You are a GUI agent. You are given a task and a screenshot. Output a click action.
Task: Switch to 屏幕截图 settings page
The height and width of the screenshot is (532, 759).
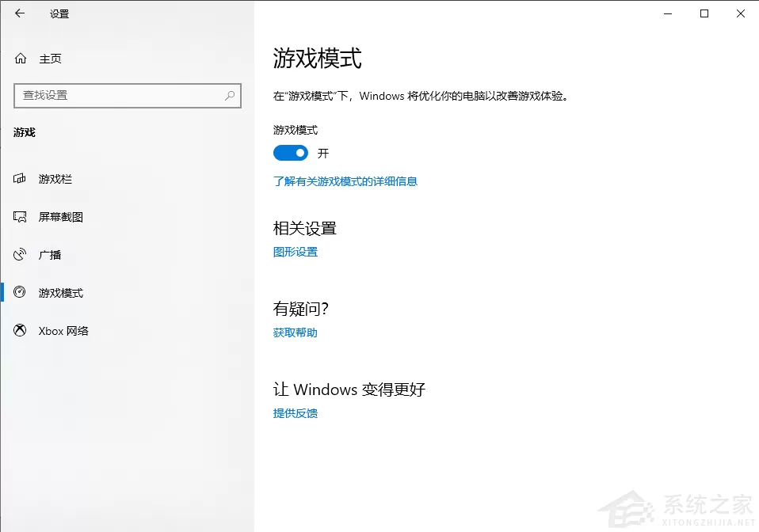click(60, 217)
